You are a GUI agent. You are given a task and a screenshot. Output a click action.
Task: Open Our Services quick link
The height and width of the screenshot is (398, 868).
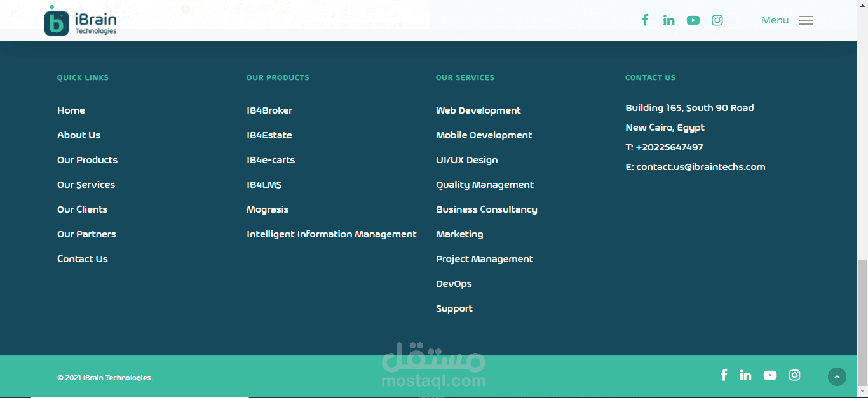pos(86,185)
